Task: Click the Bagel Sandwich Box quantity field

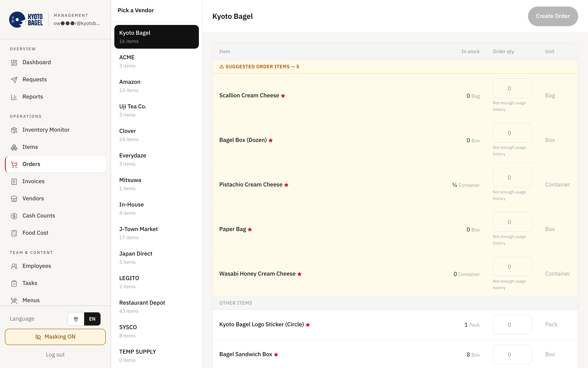Action: tap(512, 355)
